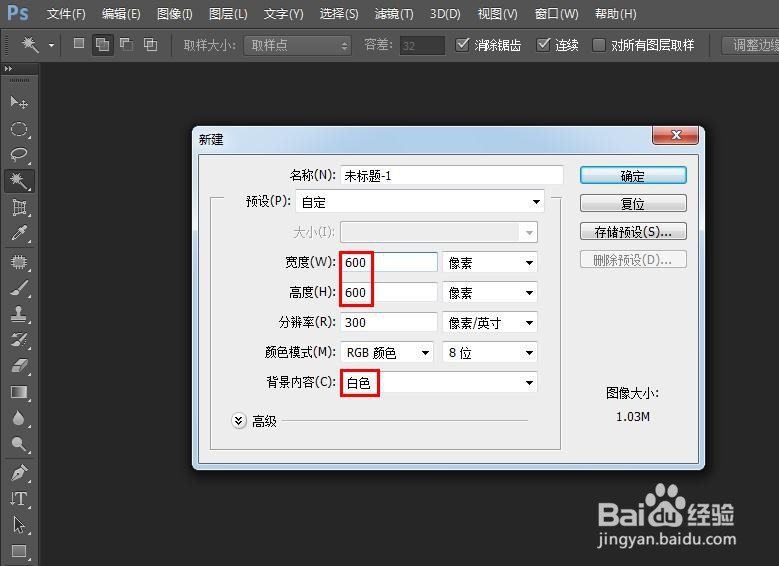
Task: Toggle the 连续 contiguous checkbox
Action: (544, 45)
